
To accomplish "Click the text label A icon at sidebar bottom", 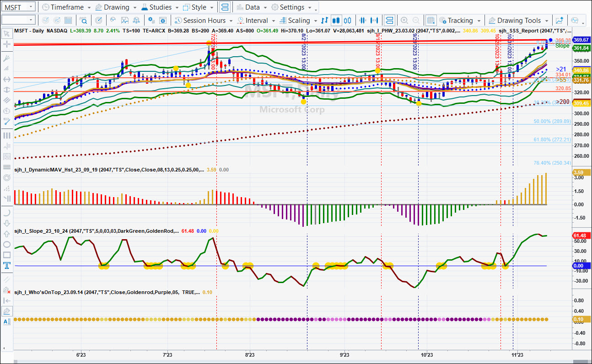I will pos(7,322).
